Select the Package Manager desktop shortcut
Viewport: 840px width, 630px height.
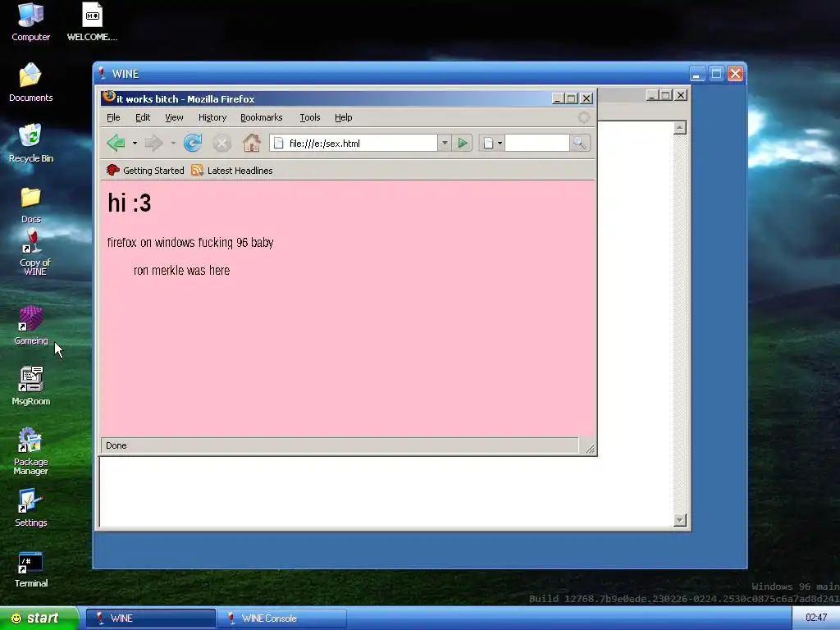click(x=30, y=451)
